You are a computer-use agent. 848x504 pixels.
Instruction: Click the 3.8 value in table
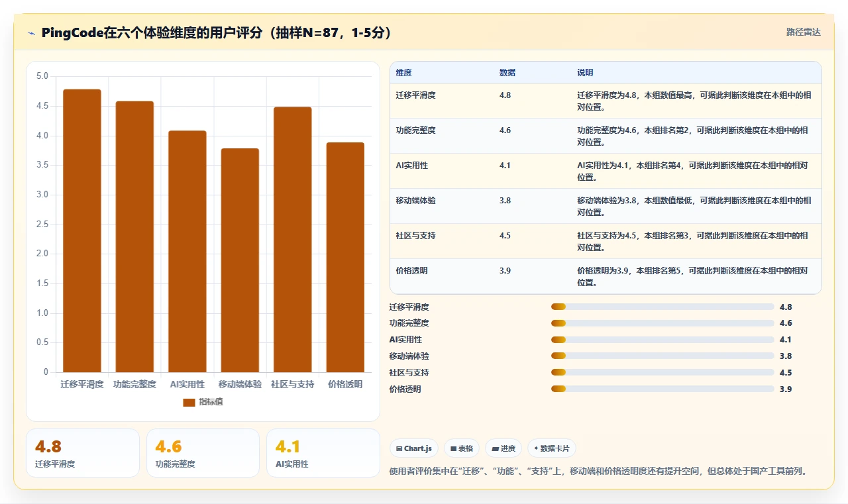click(x=505, y=201)
